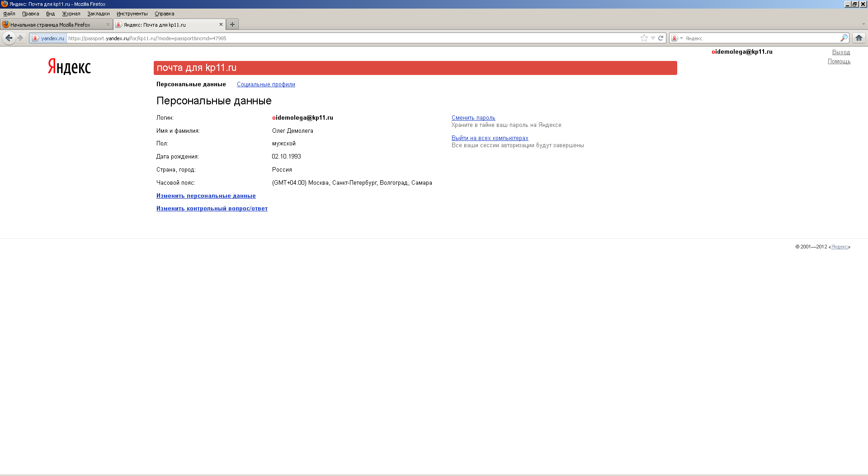Open the Справка menu
The image size is (868, 476).
pyautogui.click(x=164, y=14)
